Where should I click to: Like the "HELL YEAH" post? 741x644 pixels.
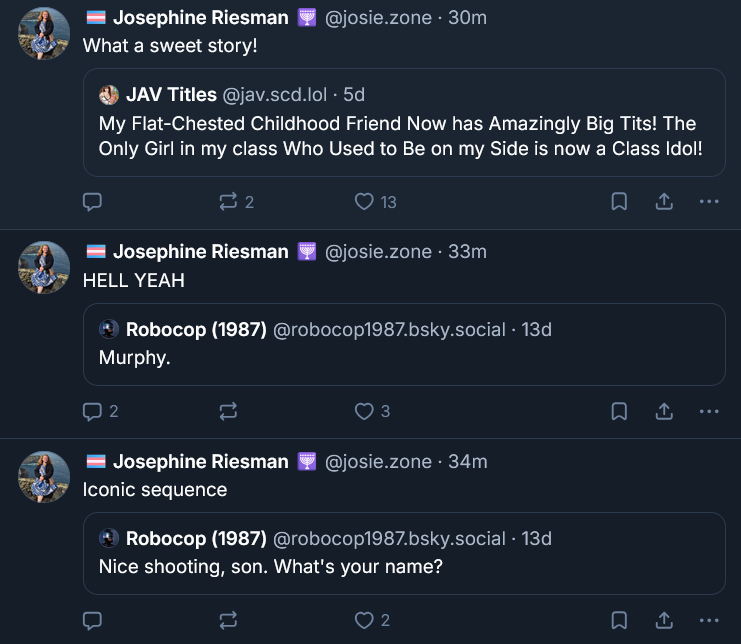(365, 411)
